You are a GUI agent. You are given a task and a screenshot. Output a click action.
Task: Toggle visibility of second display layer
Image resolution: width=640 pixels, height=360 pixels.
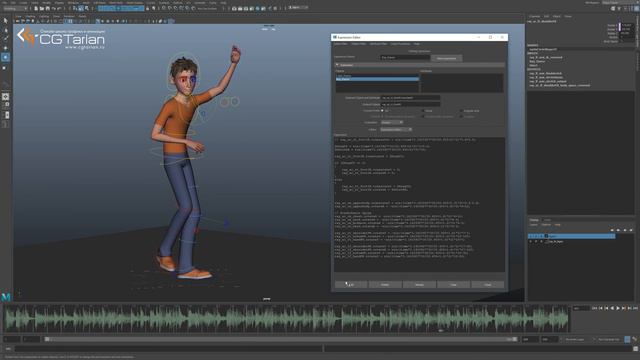pyautogui.click(x=531, y=242)
